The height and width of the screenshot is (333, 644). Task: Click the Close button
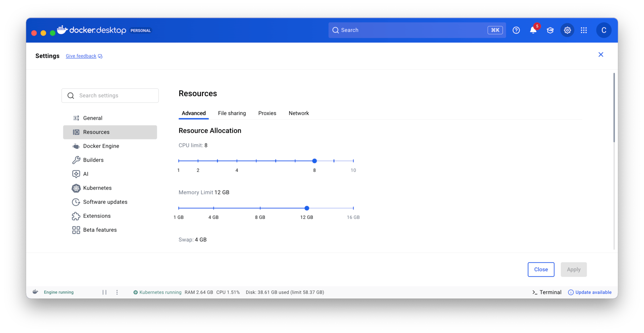pyautogui.click(x=541, y=269)
